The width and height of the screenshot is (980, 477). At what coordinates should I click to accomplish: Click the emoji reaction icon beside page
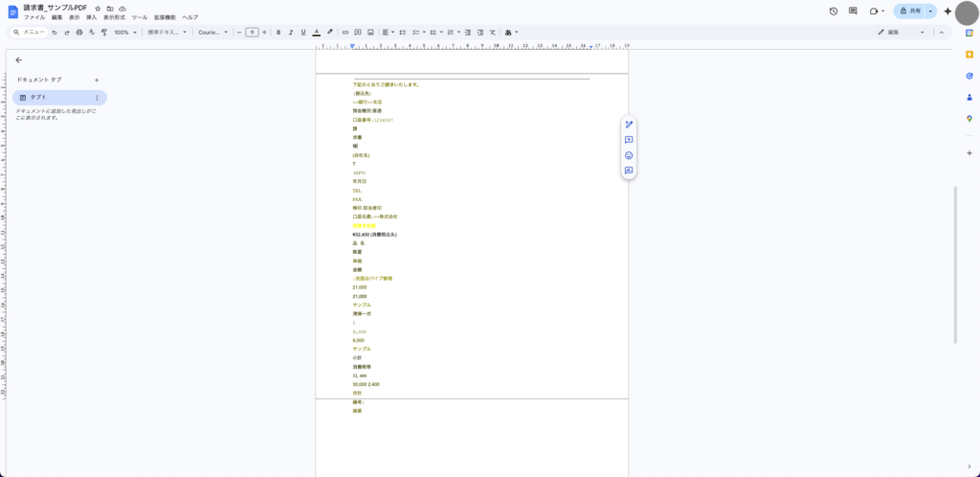(x=629, y=155)
